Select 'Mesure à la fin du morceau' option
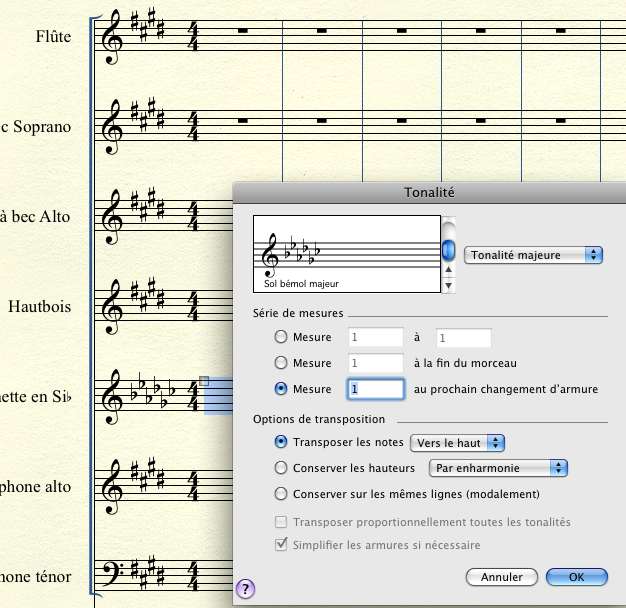This screenshot has width=626, height=608. [282, 363]
